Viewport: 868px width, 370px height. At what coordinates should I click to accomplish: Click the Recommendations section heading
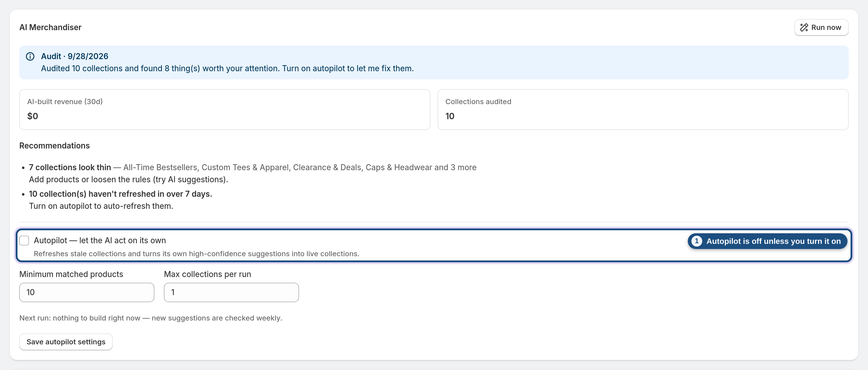[x=55, y=145]
